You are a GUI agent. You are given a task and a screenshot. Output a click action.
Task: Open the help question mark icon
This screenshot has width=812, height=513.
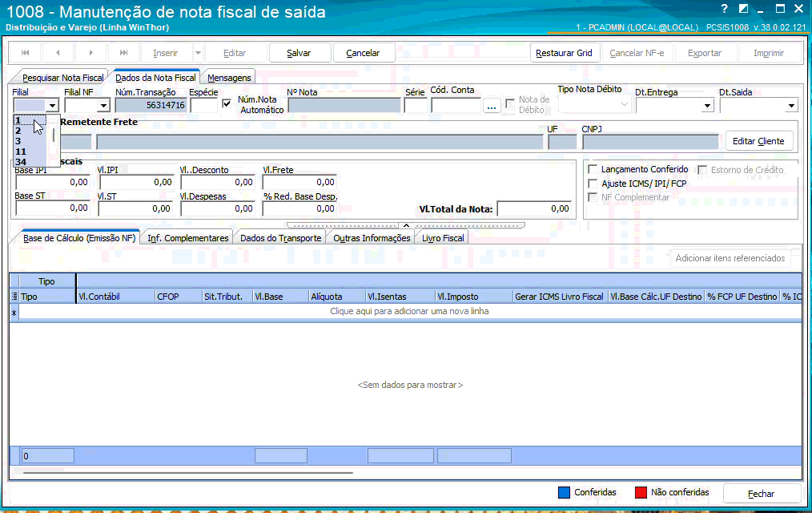coord(725,9)
